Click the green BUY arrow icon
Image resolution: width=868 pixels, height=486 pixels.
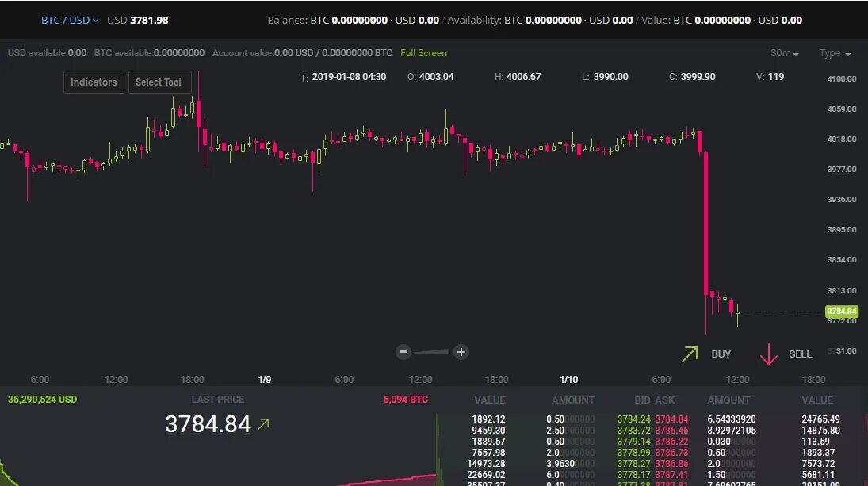[x=690, y=354]
